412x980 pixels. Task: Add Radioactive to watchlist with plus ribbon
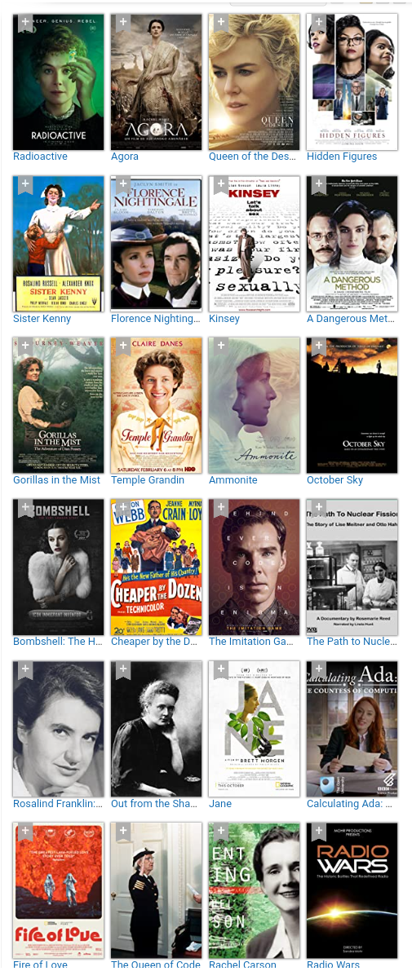click(x=25, y=24)
